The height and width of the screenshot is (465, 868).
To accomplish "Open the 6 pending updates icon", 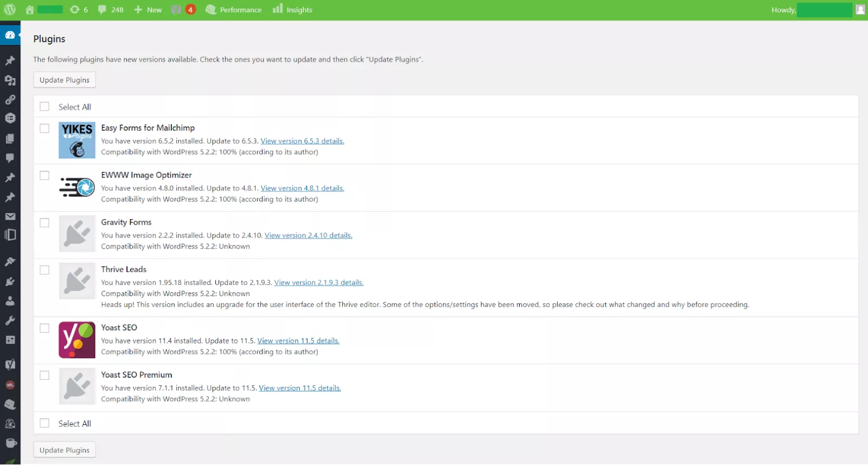I will point(79,10).
